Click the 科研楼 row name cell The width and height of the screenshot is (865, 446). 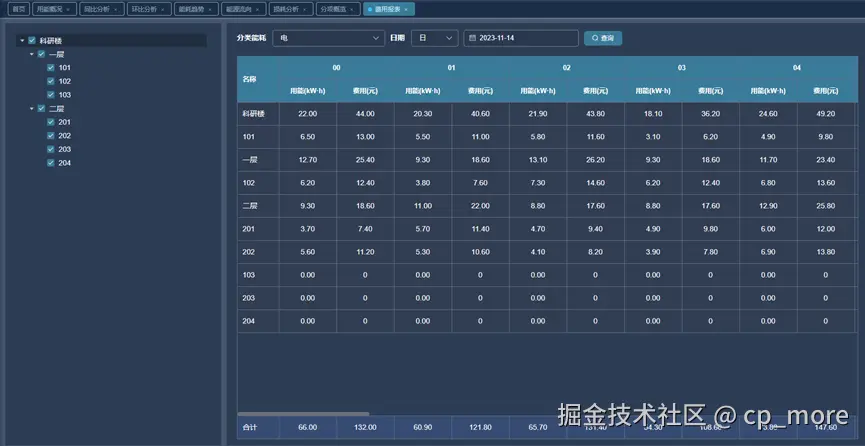[258, 114]
